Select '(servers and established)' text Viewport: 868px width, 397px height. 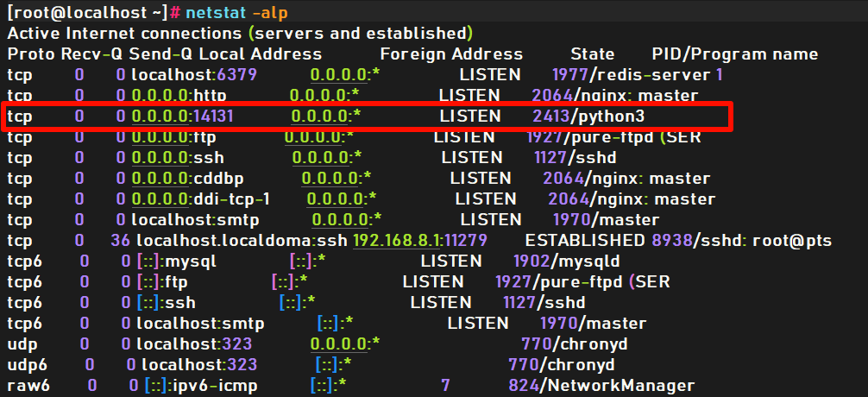361,33
